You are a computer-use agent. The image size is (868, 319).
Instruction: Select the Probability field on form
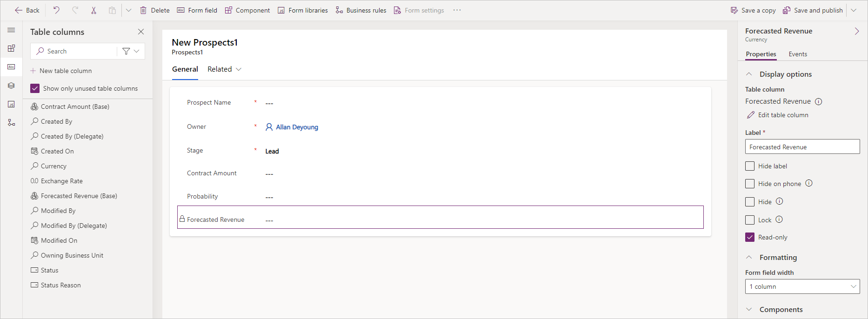440,197
